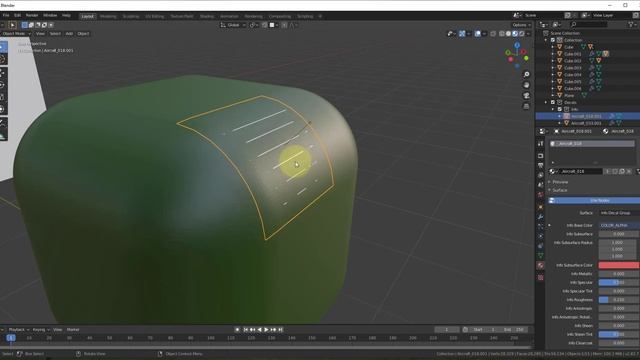Expand the Preview panel
The height and width of the screenshot is (360, 640).
(560, 182)
